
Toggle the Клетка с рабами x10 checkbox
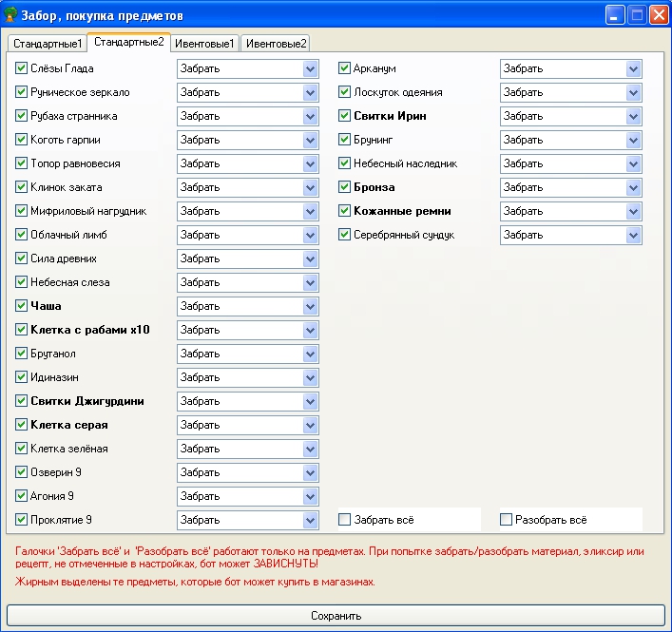pyautogui.click(x=22, y=330)
